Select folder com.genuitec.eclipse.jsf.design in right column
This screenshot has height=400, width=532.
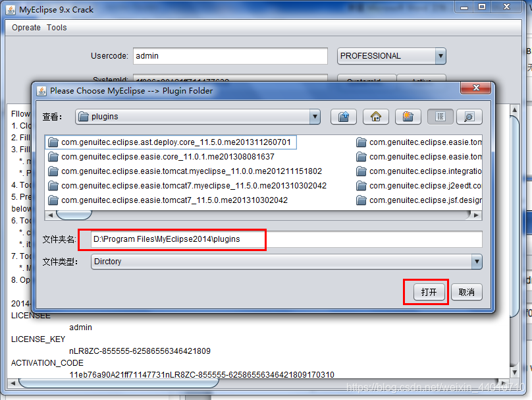[419, 200]
